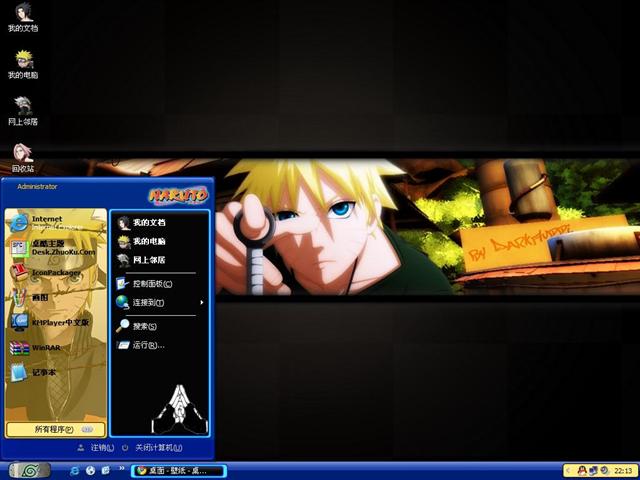640x480 pixels.
Task: Open WinRAR from the Start menu
Action: click(56, 348)
